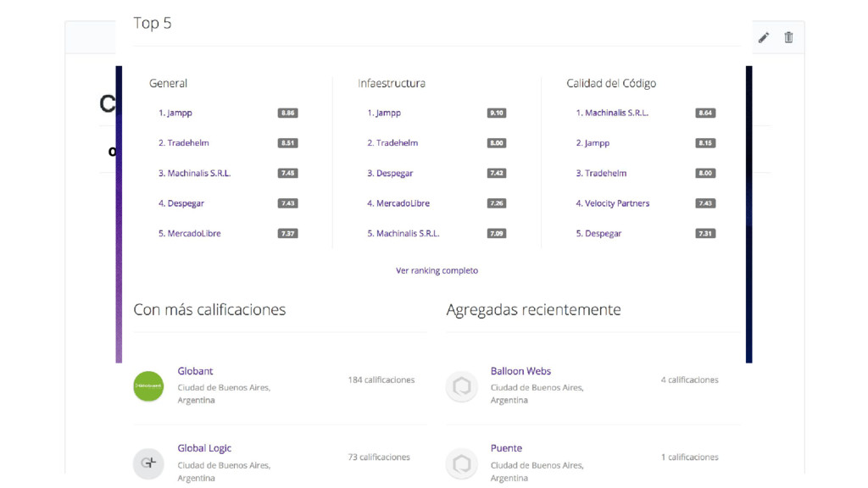Click the pencil edit icon
Screen dimensions: 868x488
pos(764,37)
